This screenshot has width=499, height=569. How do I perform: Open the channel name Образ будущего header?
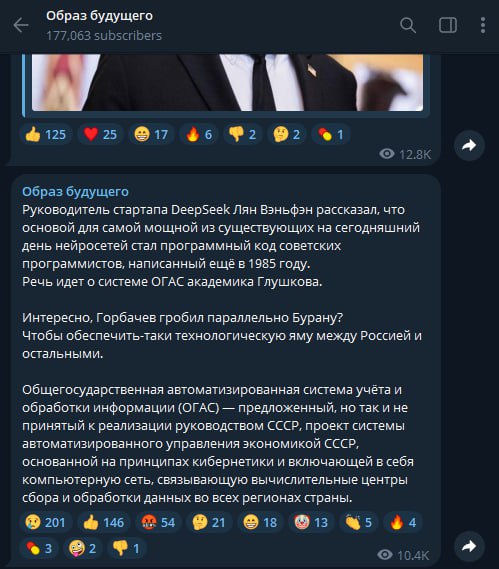point(99,16)
